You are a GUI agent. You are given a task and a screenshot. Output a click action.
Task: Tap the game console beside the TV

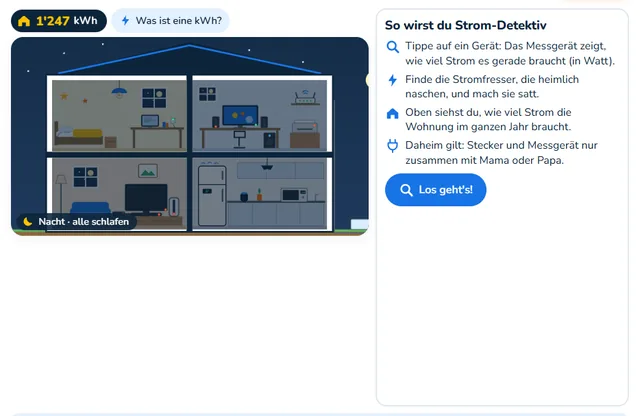[x=174, y=207]
